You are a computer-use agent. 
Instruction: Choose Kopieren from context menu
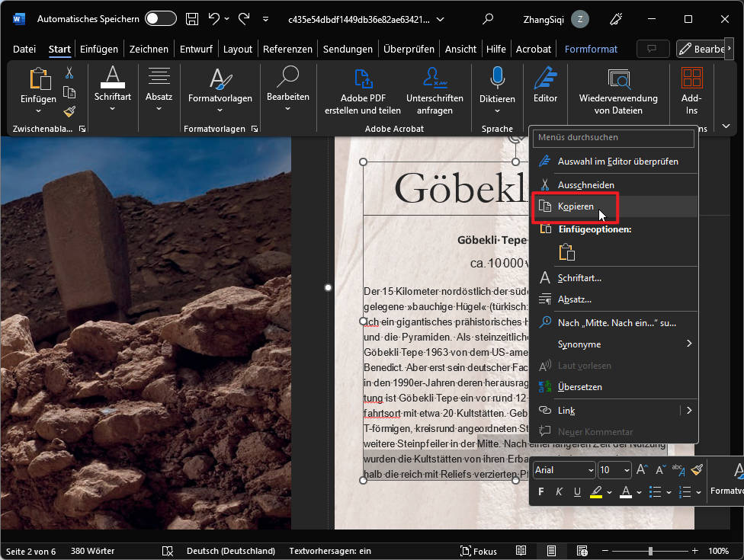(614, 206)
